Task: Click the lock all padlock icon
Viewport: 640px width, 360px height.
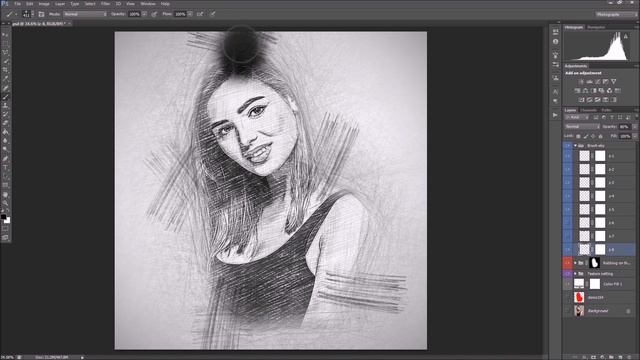Action: (x=600, y=136)
